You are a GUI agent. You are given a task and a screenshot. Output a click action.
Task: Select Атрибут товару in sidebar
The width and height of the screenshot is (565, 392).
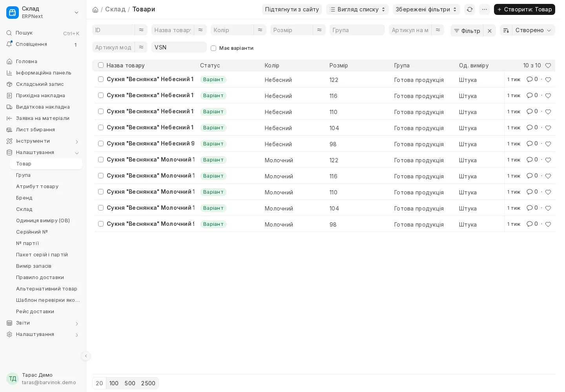[46, 187]
